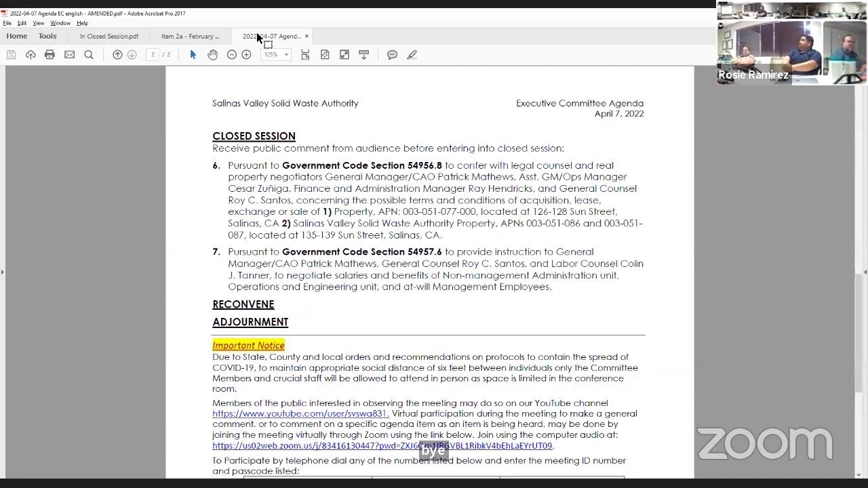
Task: Expand the left navigation pane arrow
Action: pos(2,272)
